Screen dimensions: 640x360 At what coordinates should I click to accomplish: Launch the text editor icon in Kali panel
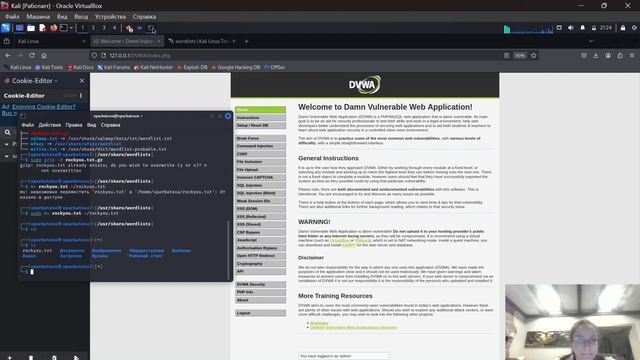pos(42,28)
